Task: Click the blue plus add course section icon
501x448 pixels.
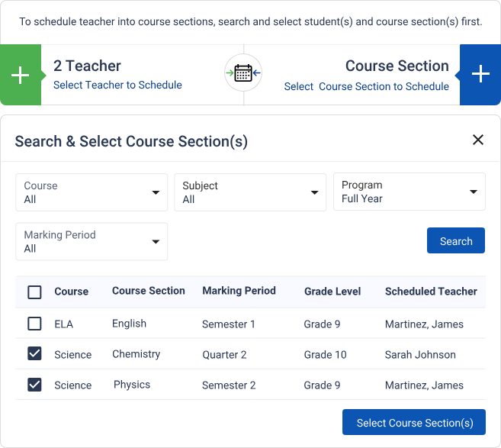Action: [480, 75]
